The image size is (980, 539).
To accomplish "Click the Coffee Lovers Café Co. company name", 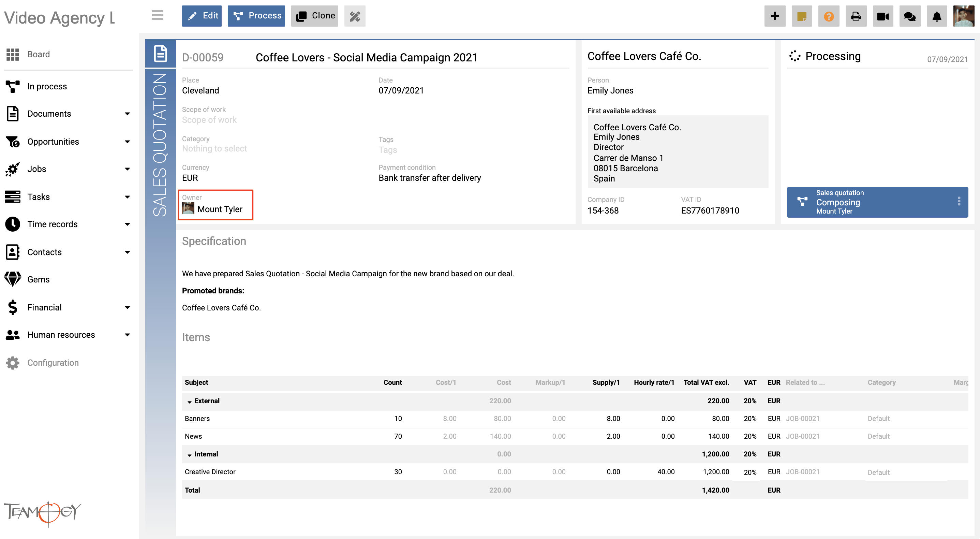I will [644, 56].
